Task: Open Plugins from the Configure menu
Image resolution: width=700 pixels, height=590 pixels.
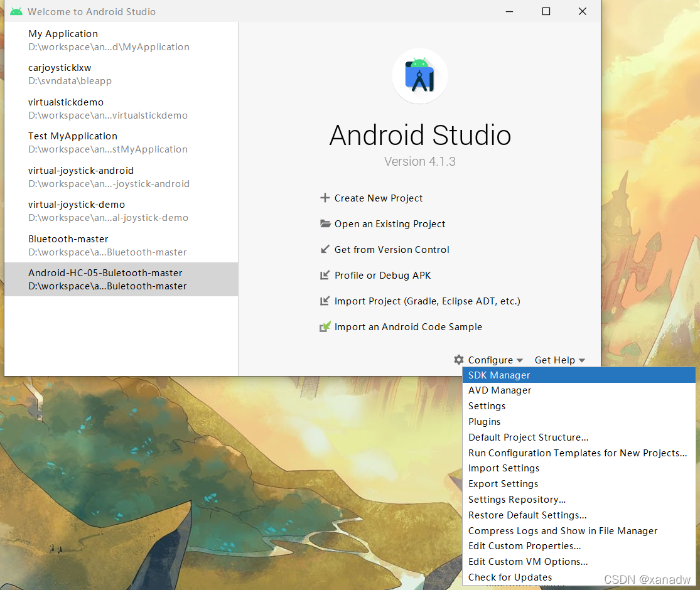Action: pos(579,421)
